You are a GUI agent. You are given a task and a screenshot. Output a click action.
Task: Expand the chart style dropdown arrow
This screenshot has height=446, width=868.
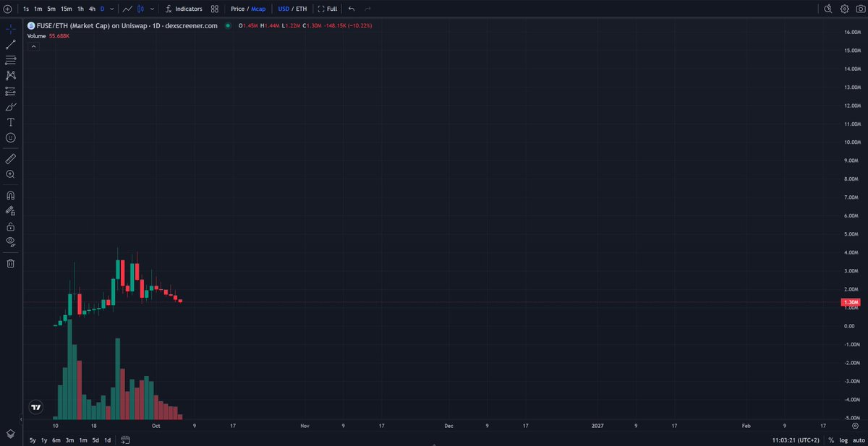pyautogui.click(x=152, y=9)
